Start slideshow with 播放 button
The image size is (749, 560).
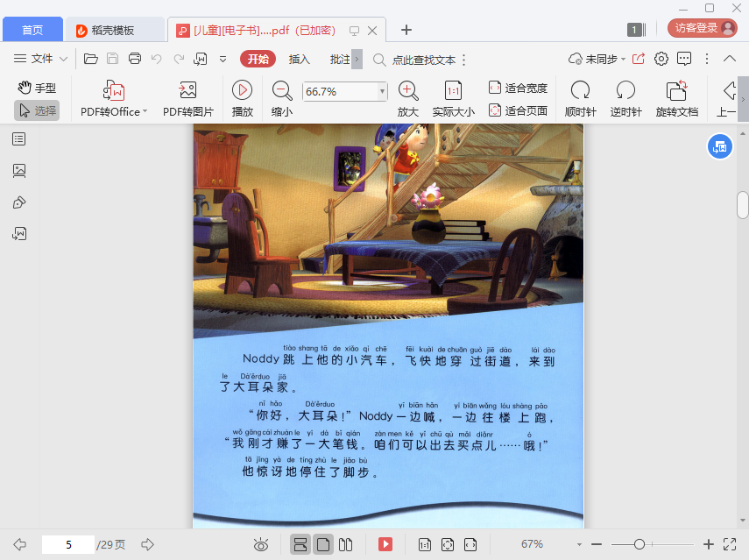point(242,99)
